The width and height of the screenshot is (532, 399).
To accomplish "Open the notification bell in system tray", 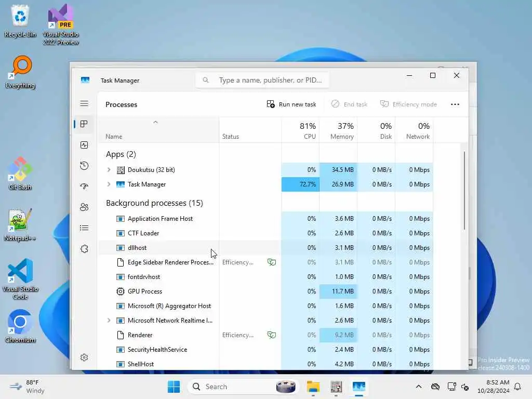I will pos(518,387).
